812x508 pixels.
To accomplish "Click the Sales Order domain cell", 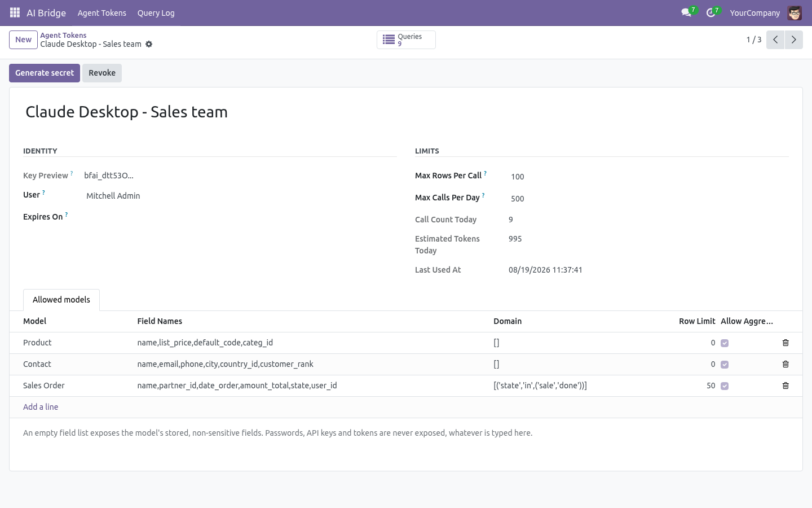I will pos(573,386).
